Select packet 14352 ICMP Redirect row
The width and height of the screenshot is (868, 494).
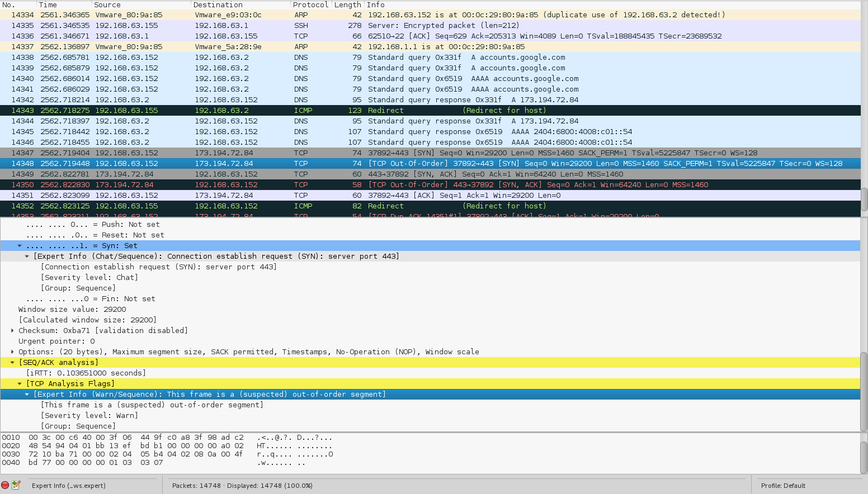tap(430, 206)
